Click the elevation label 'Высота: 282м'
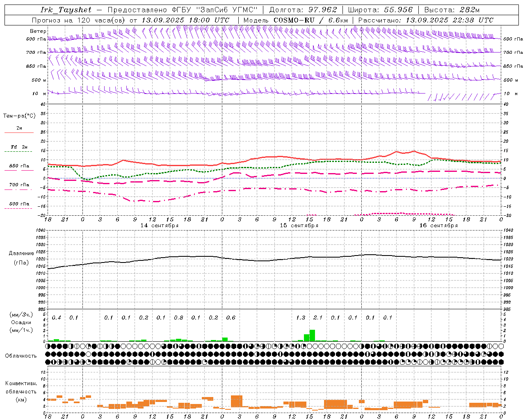The height and width of the screenshot is (420, 525). [x=452, y=10]
